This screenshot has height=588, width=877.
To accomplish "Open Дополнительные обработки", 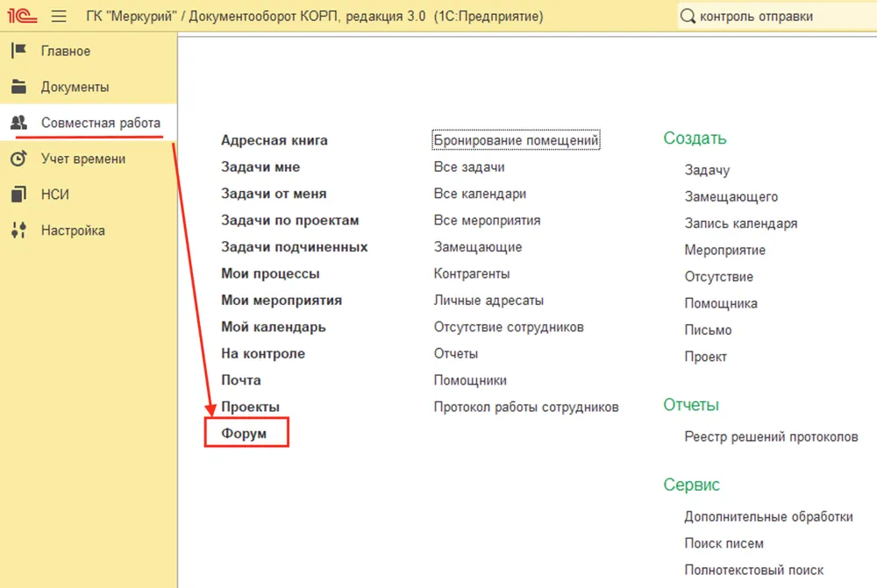I will [768, 516].
